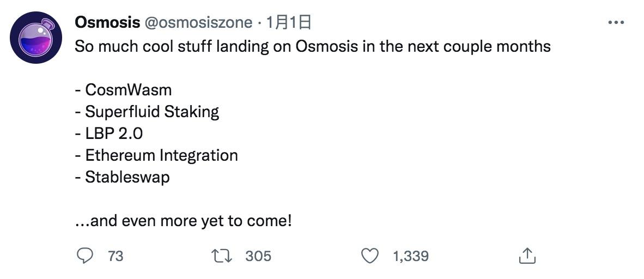
Task: Like the tweet with the heart icon
Action: pos(370,255)
